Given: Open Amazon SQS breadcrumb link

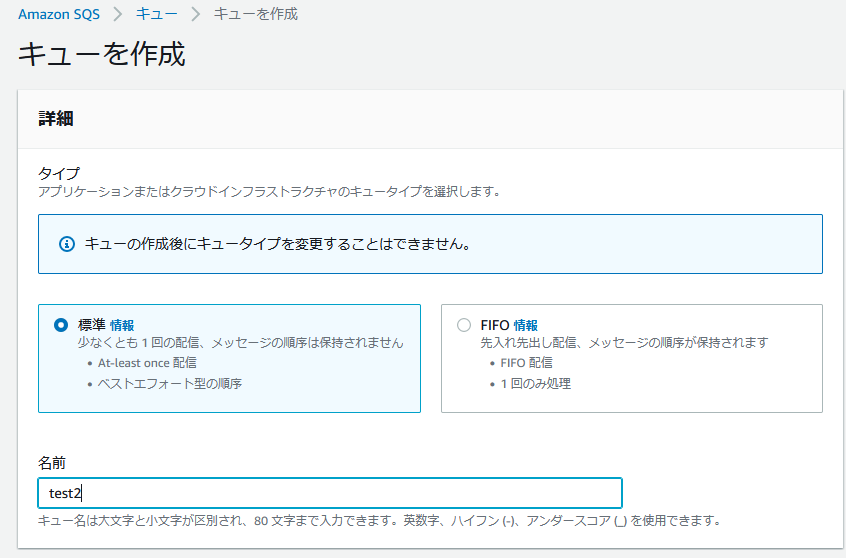Looking at the screenshot, I should 59,14.
